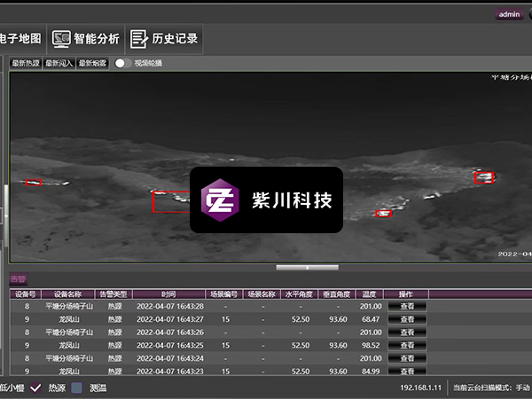The image size is (532, 399).
Task: Click 查看 for the 16:43:26 alarm
Action: coord(407,332)
